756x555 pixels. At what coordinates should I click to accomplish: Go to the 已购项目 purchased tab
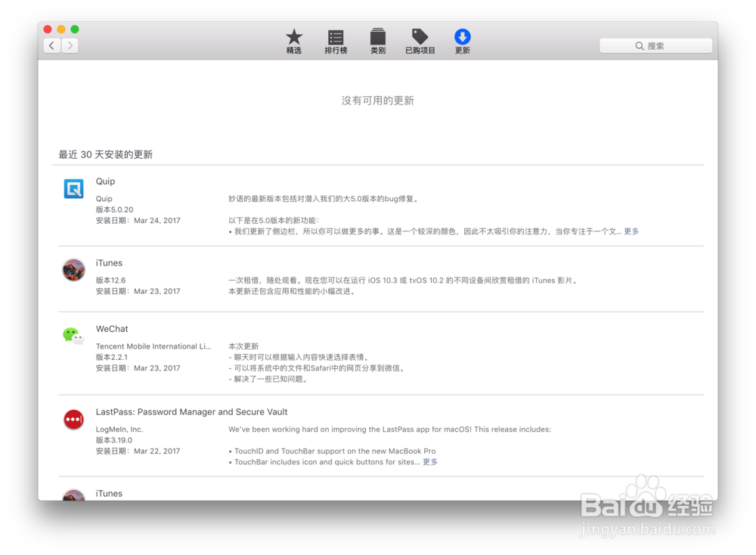click(x=420, y=41)
